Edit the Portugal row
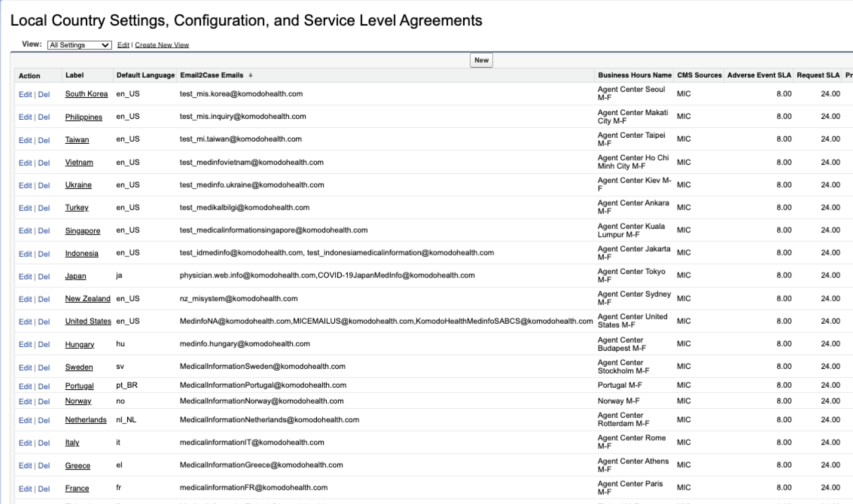853x504 pixels. click(25, 386)
